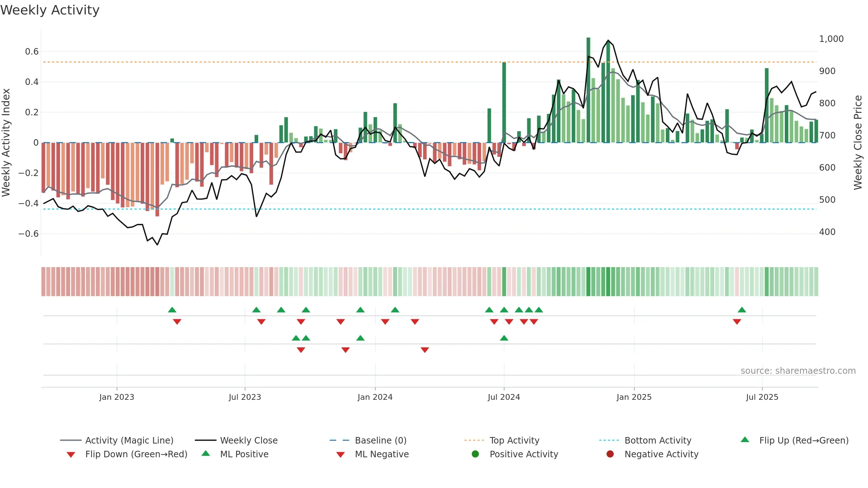Click the last green heatmap strip cell
The width and height of the screenshot is (868, 488).
(816, 282)
